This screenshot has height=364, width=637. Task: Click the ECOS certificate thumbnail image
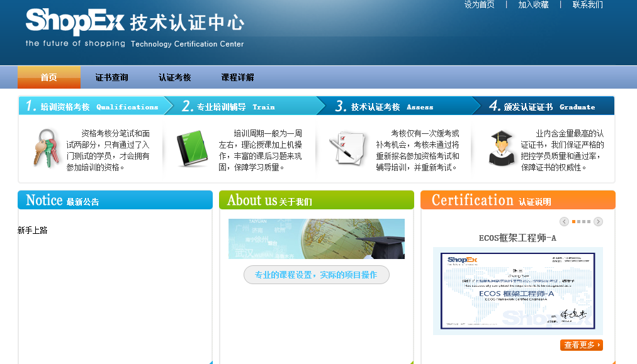pos(517,290)
